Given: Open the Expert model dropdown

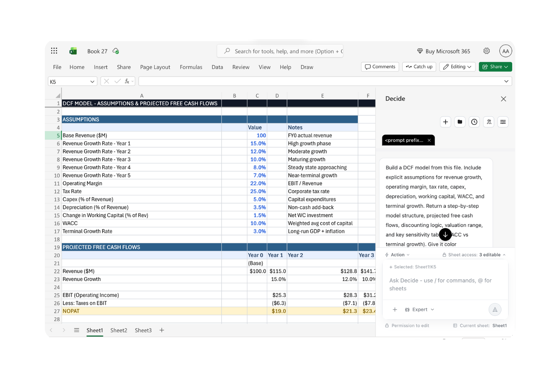Looking at the screenshot, I should pos(420,309).
